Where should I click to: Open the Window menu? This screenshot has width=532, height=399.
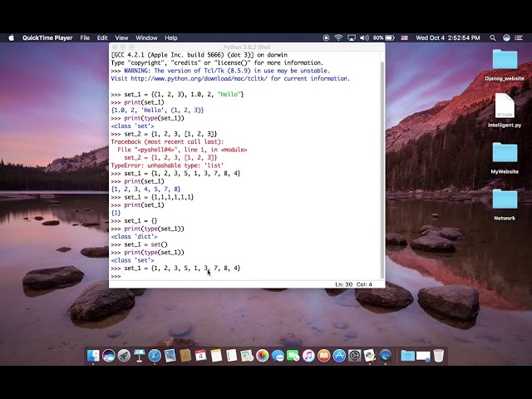(146, 37)
